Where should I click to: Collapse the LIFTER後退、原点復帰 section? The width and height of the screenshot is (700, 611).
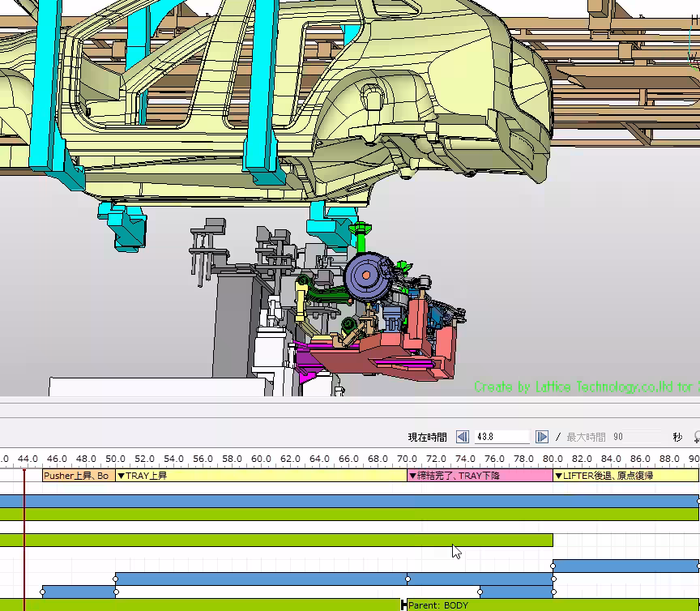558,476
